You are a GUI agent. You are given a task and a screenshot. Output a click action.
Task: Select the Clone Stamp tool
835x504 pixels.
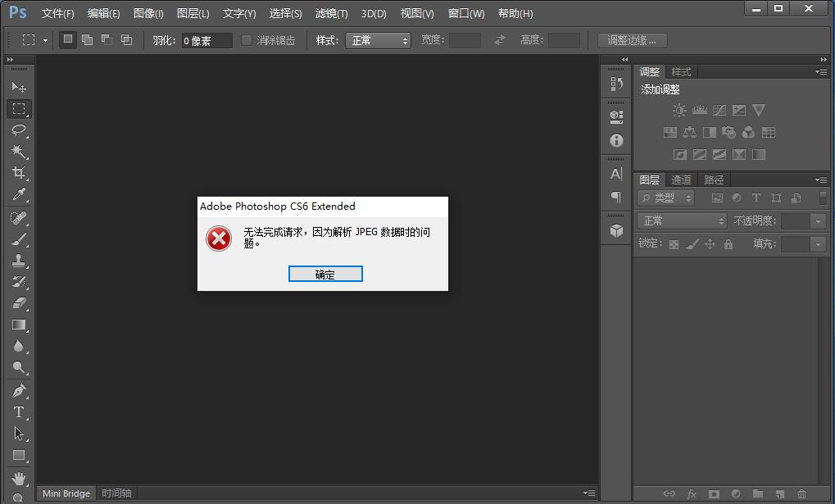[x=19, y=261]
